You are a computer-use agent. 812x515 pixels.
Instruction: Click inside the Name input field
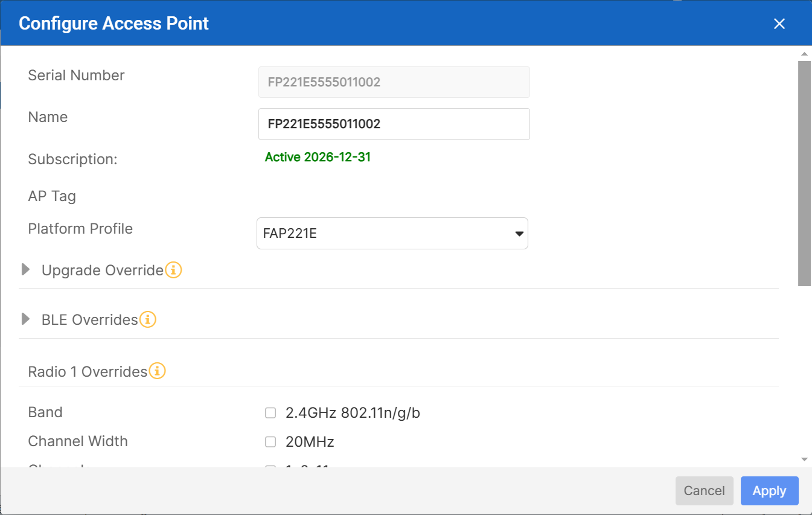click(x=394, y=124)
